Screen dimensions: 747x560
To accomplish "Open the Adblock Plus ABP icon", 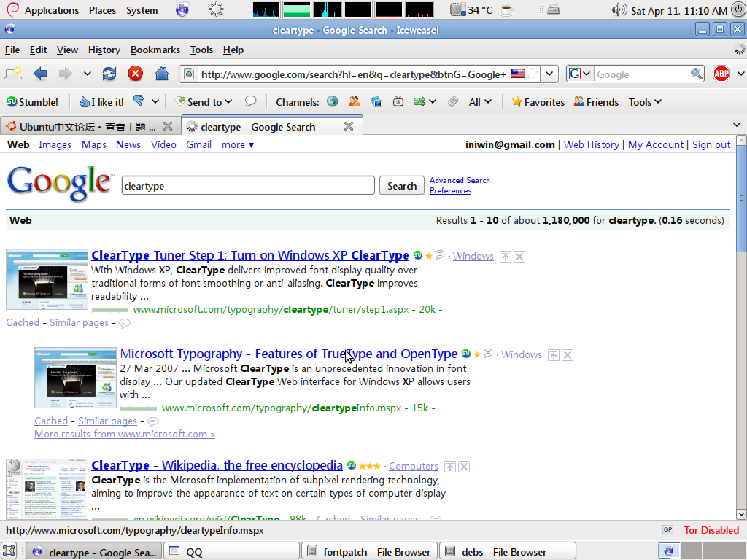I will [721, 74].
